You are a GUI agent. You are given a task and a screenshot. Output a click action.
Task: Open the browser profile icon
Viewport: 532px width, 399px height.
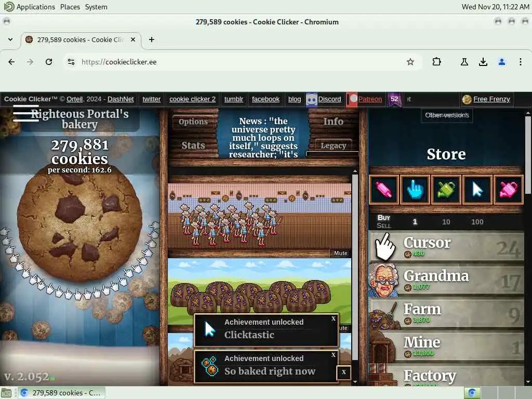click(x=502, y=62)
